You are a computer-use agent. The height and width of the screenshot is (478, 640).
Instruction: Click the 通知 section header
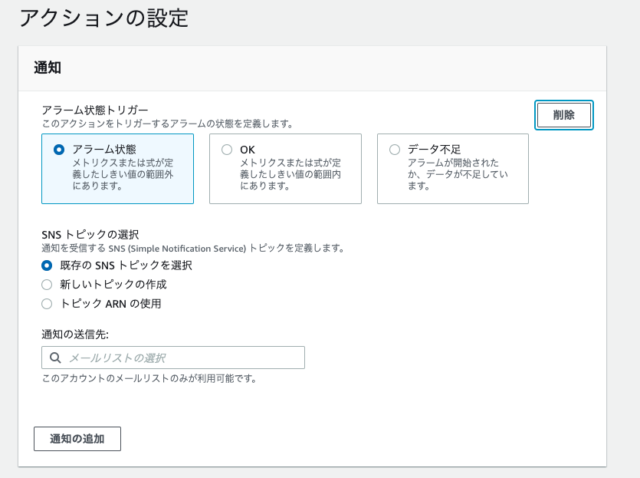(47, 68)
